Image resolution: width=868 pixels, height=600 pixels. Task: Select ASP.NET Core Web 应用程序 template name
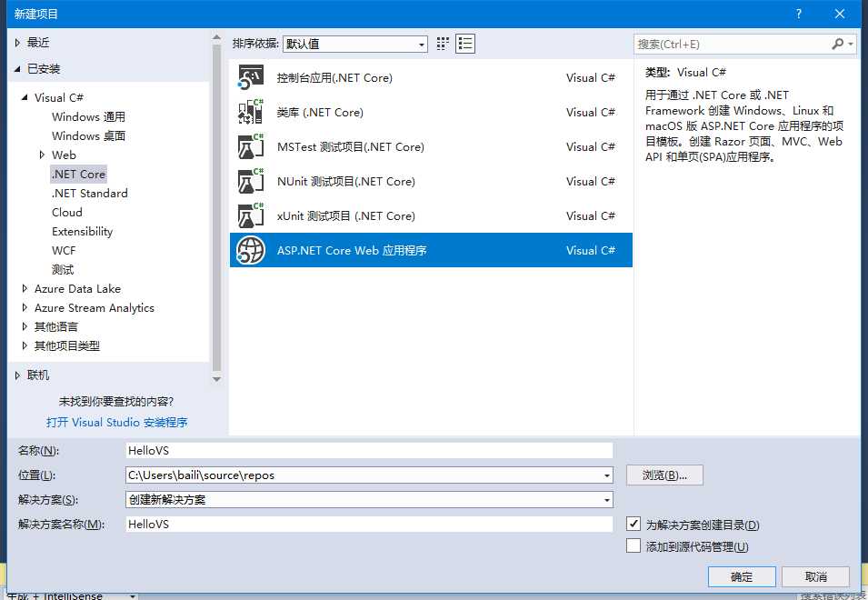click(x=352, y=250)
